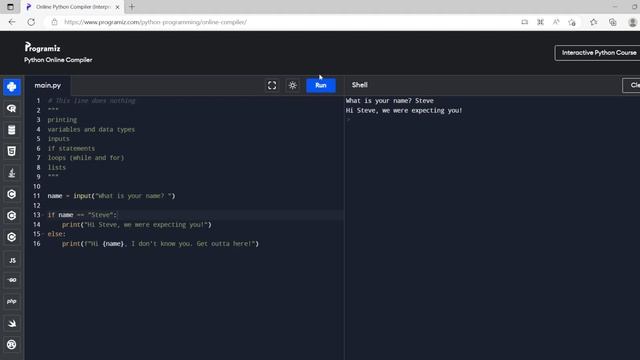The width and height of the screenshot is (640, 360).
Task: Open the tab actions menu icon
Action: tap(10, 7)
